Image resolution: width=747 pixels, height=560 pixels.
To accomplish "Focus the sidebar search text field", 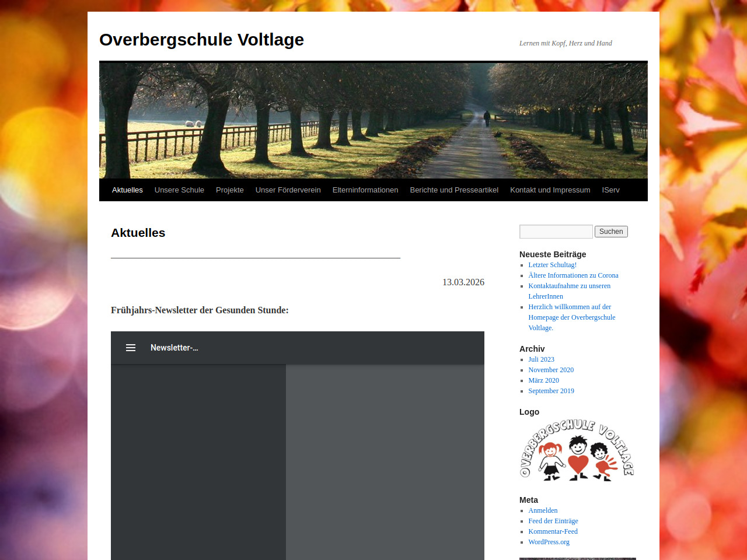I will pyautogui.click(x=556, y=232).
